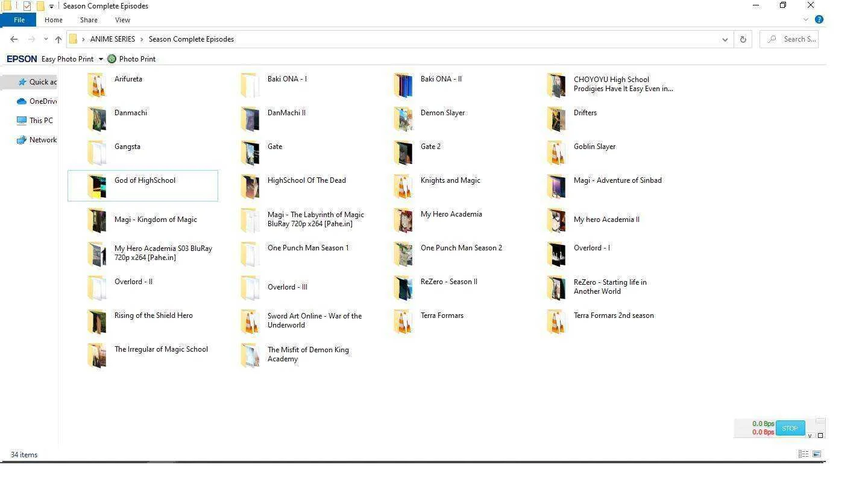
Task: Navigate to the ANIME SERIES breadcrumb
Action: (113, 39)
